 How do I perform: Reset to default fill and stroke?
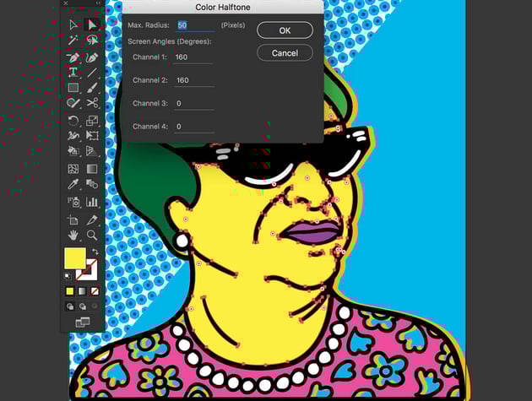[x=68, y=277]
